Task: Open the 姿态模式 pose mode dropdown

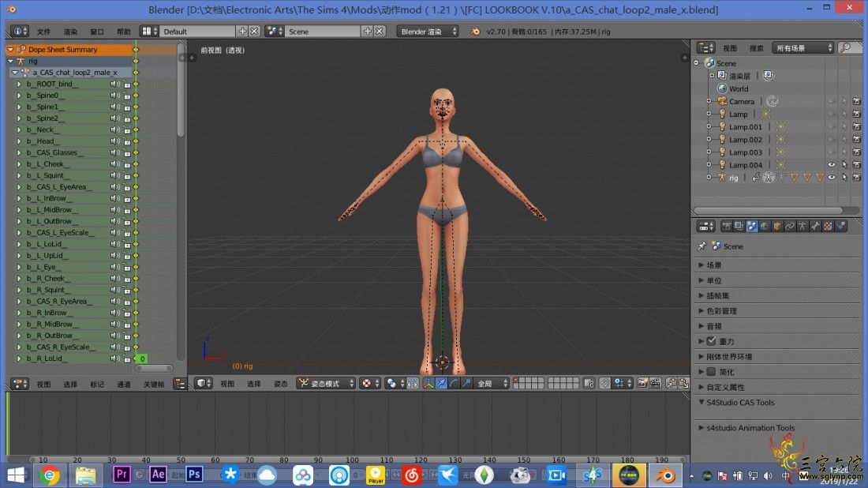Action: 326,383
